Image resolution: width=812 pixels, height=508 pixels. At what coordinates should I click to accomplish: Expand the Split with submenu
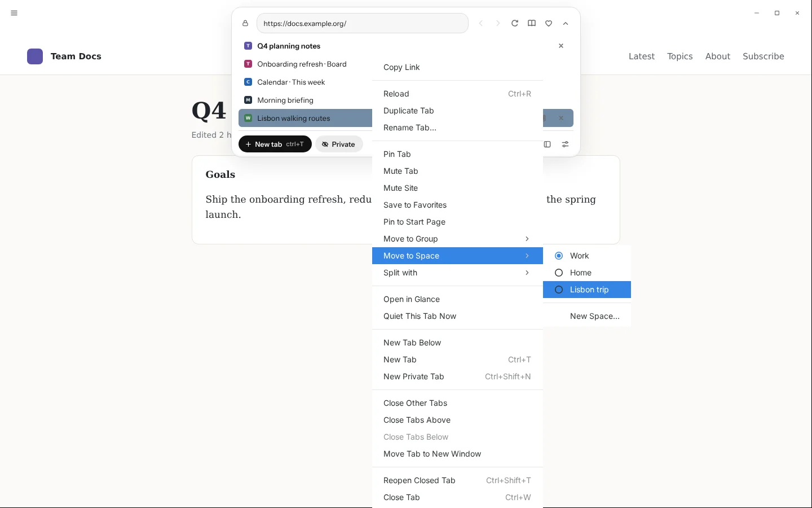457,273
